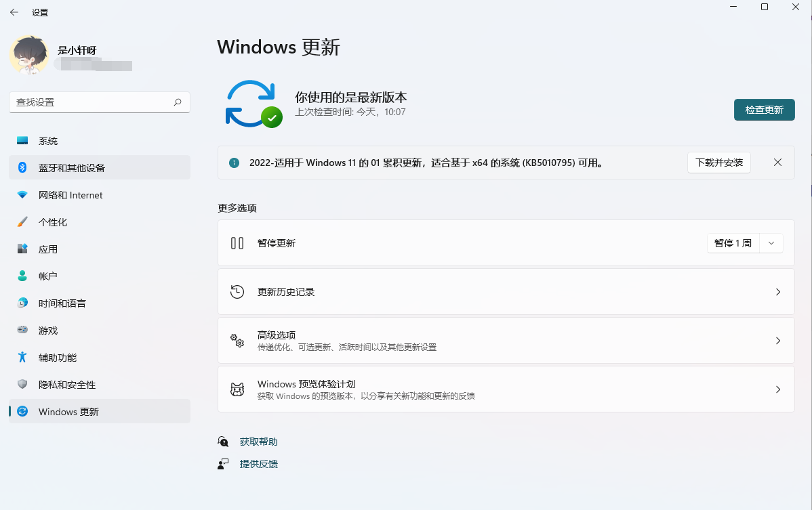Click the back arrow at top left

pos(14,12)
